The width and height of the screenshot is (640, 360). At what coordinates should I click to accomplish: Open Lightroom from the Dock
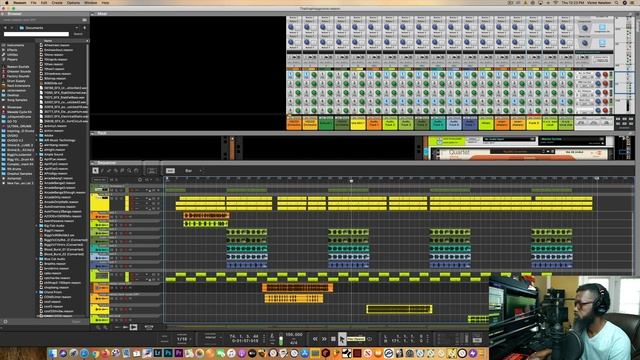click(x=158, y=353)
